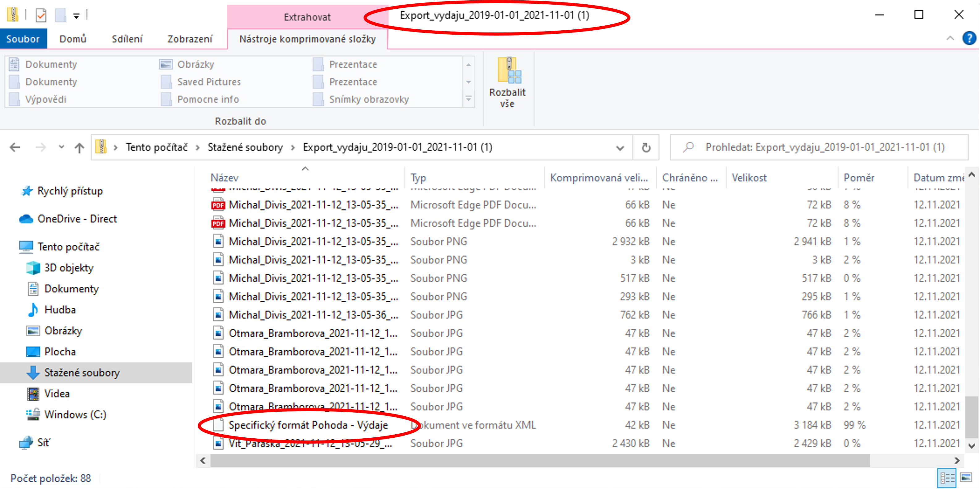
Task: Expand the chevron after Tento počítač in the address path
Action: 198,147
